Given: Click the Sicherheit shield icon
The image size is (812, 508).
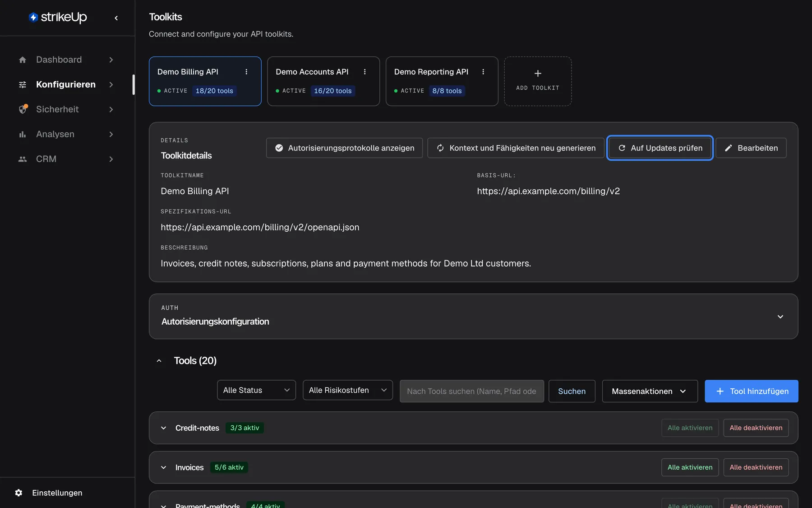Looking at the screenshot, I should point(23,109).
